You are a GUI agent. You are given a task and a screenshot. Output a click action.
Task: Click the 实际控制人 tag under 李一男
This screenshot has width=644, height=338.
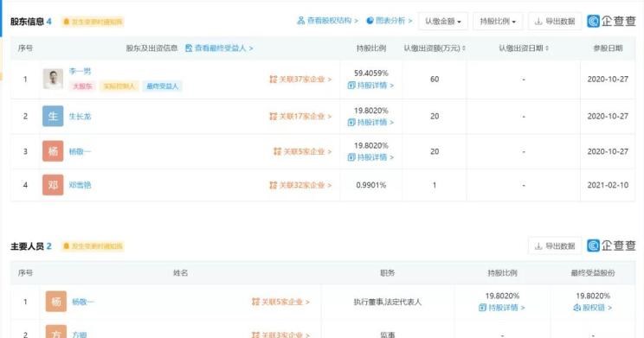pos(119,86)
